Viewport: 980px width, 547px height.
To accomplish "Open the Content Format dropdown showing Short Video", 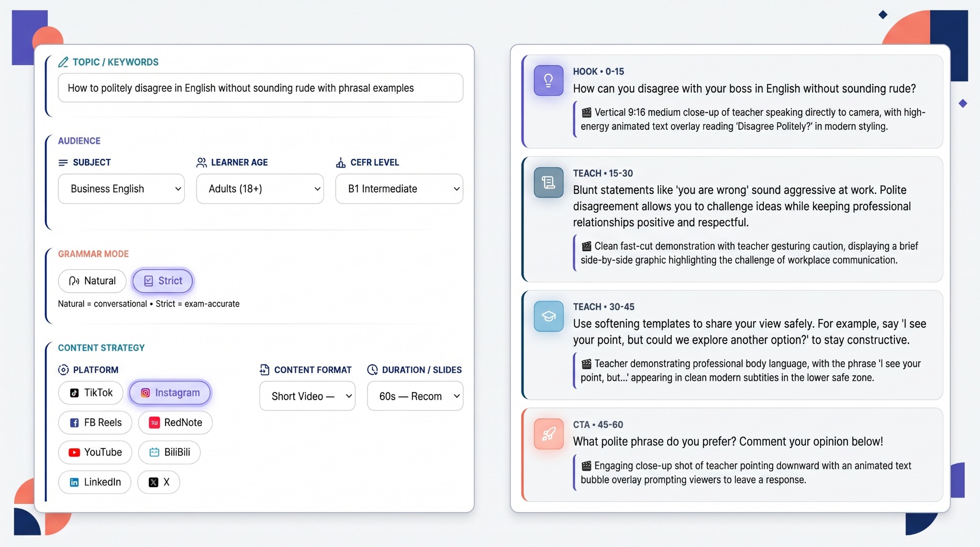I will pyautogui.click(x=307, y=396).
